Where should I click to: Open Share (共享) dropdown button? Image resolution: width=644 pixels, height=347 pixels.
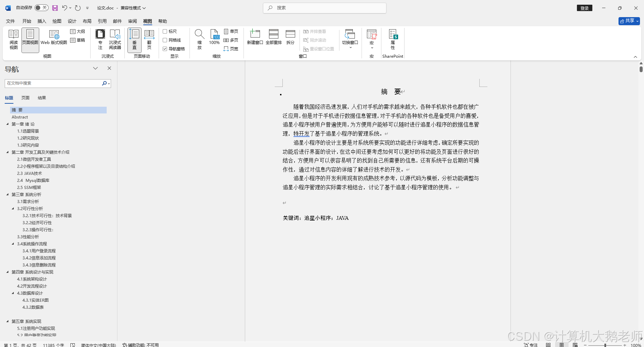click(x=629, y=21)
